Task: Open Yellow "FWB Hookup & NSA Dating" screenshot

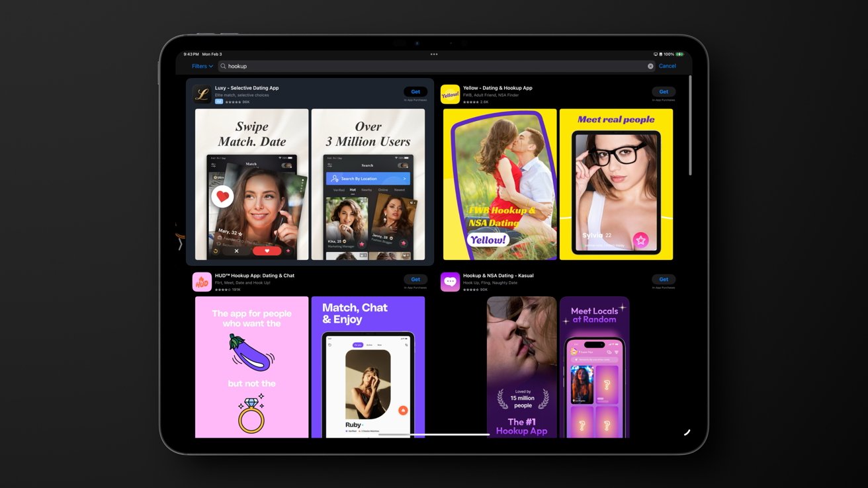Action: point(500,184)
